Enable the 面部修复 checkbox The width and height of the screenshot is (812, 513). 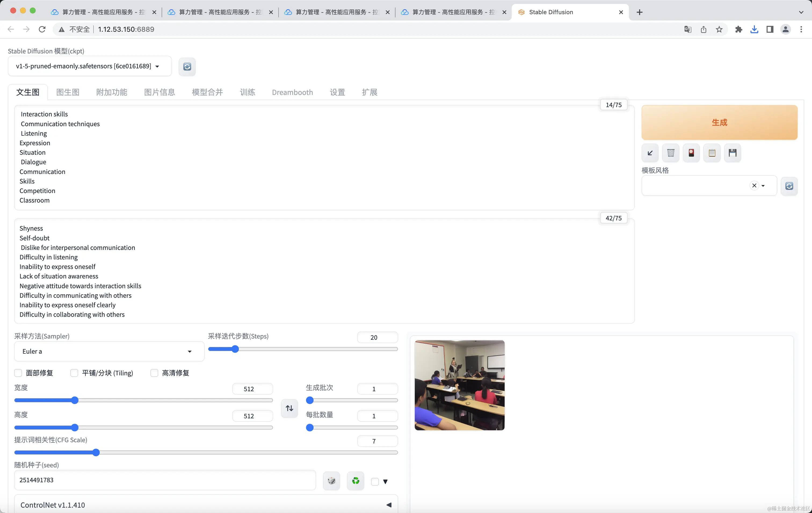[x=18, y=373]
